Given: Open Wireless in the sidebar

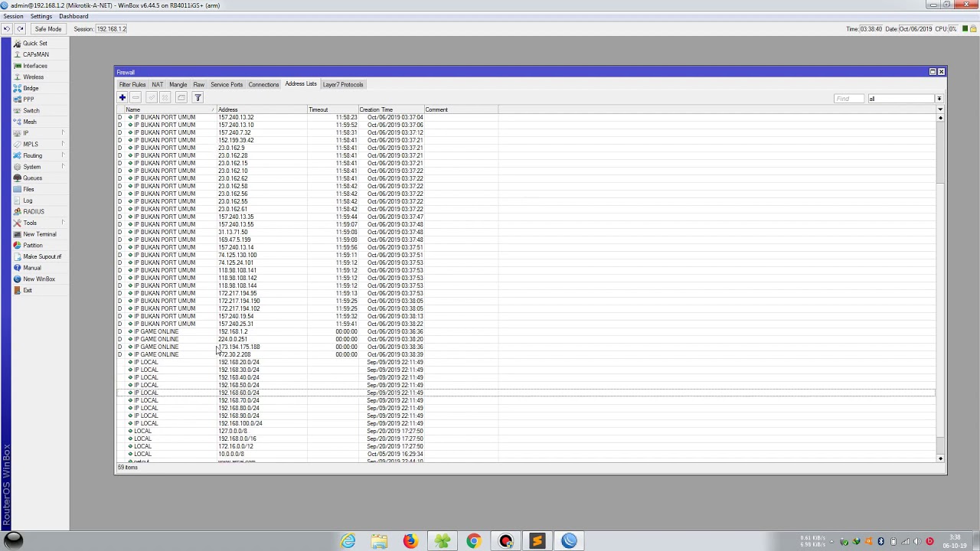Looking at the screenshot, I should (33, 77).
